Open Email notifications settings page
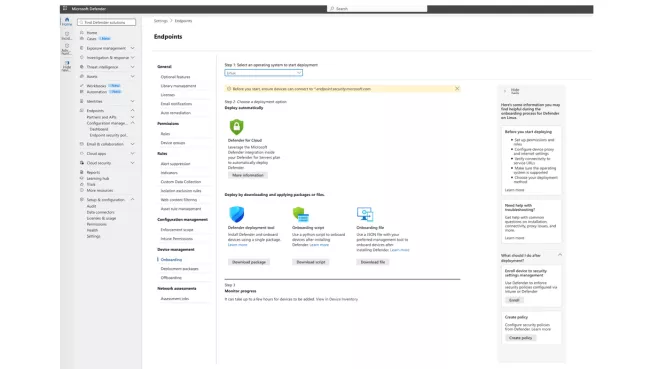This screenshot has height=369, width=650. click(176, 104)
